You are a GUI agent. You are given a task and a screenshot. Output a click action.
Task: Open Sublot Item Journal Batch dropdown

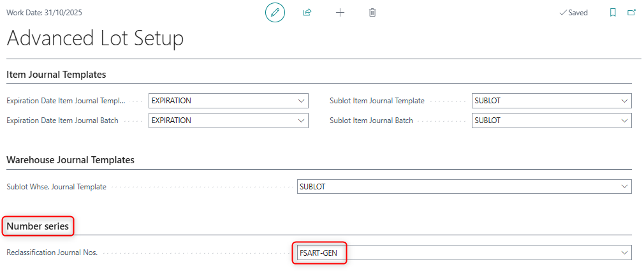click(x=624, y=121)
